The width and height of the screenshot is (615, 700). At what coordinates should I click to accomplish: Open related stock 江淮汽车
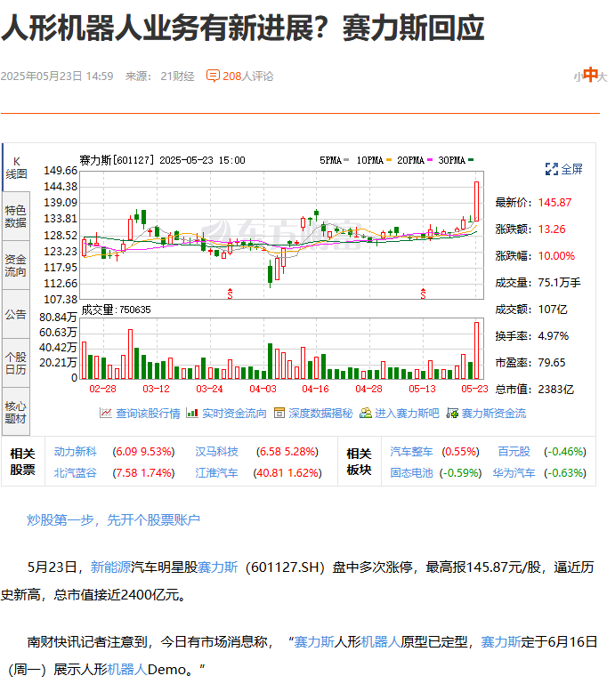[x=216, y=473]
